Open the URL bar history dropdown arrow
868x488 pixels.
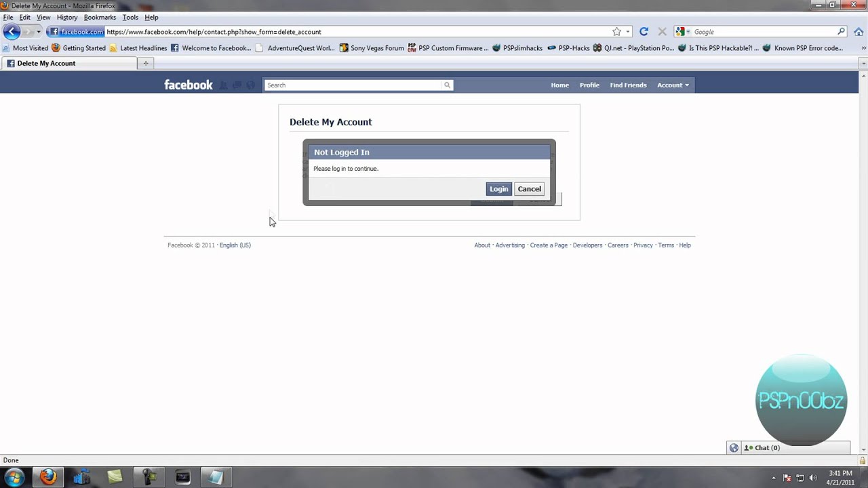click(628, 32)
